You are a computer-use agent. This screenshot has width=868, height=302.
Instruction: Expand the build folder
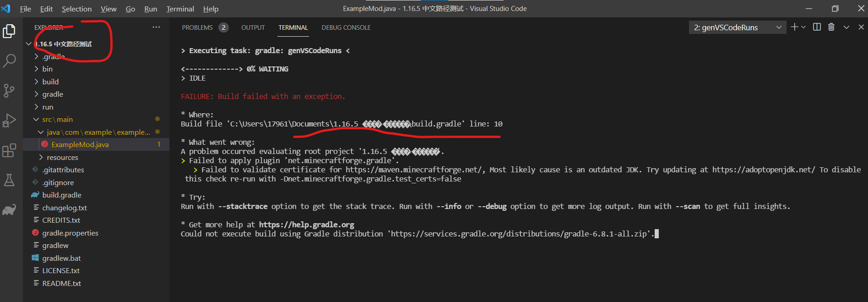(50, 82)
